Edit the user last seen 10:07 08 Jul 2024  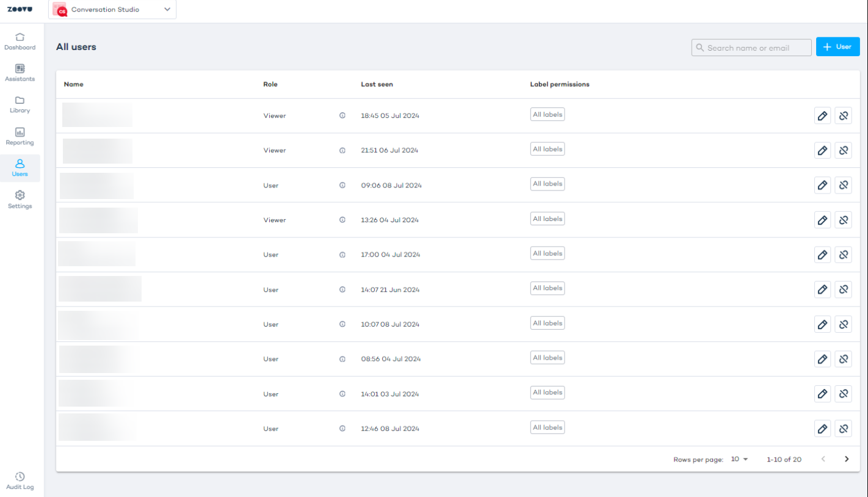point(823,325)
